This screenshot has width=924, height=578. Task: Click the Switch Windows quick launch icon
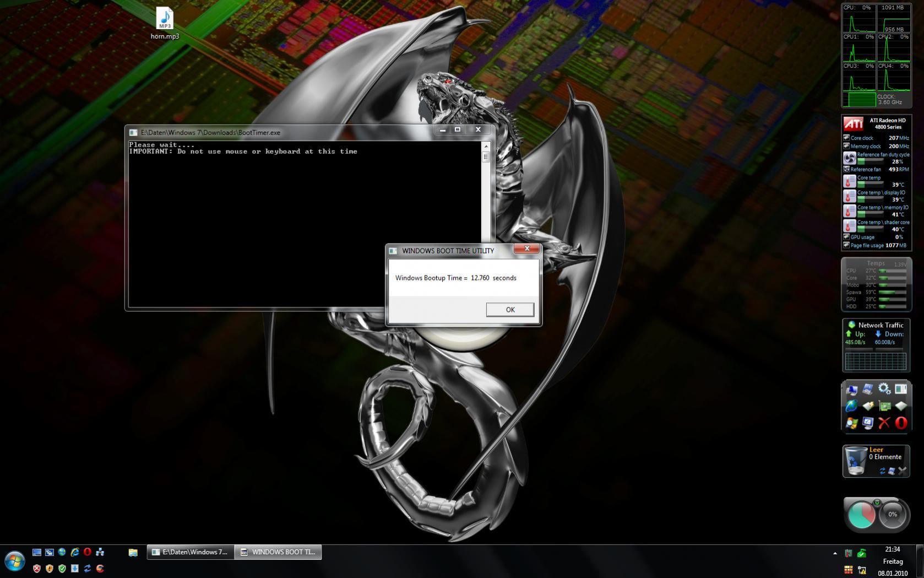click(50, 552)
